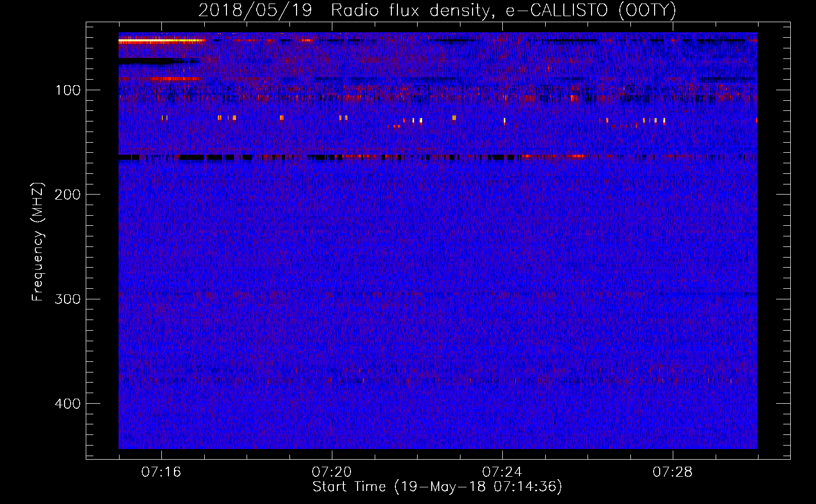The image size is (816, 504).
Task: Click the dark horizontal interference band near 165 MHz
Action: click(438, 157)
